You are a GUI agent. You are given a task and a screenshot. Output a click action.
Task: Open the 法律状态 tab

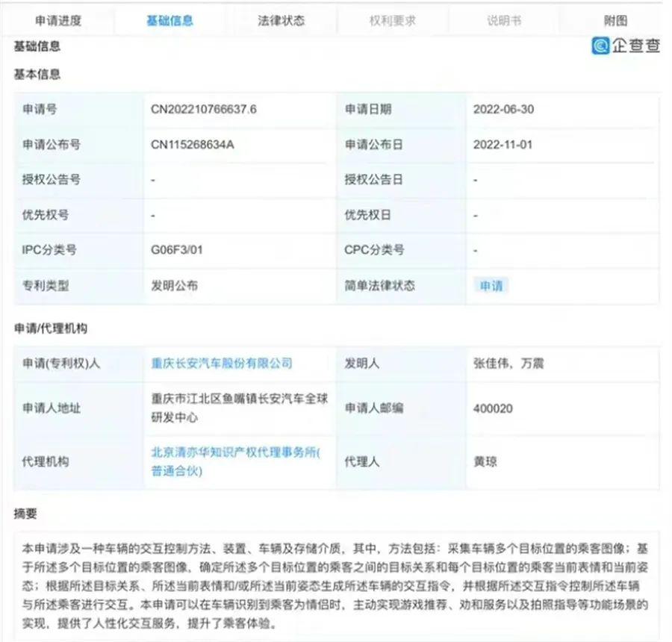point(281,21)
